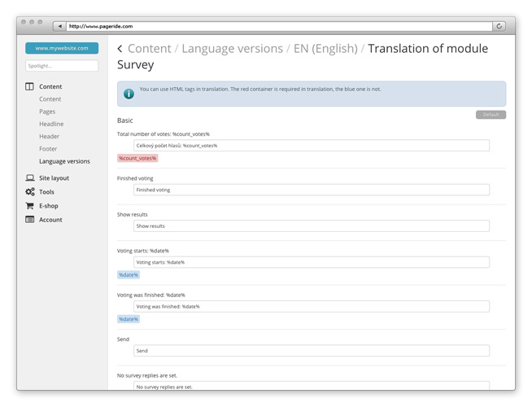This screenshot has width=532, height=407.
Task: Click the Finished voting translation field
Action: pos(311,190)
